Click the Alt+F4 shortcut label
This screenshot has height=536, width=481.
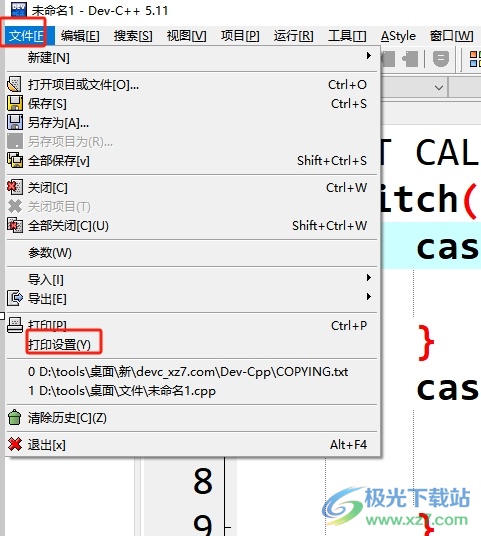point(348,444)
